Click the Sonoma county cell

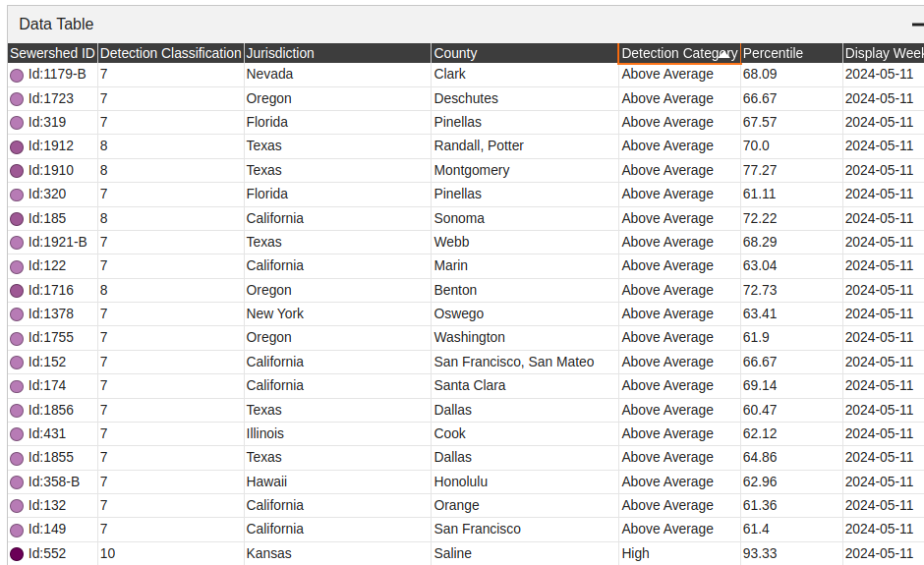[x=525, y=218]
